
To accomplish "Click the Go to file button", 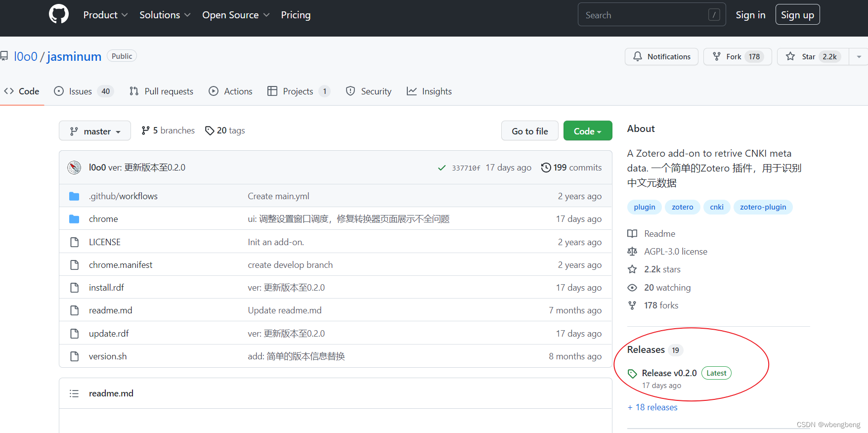I will coord(530,131).
